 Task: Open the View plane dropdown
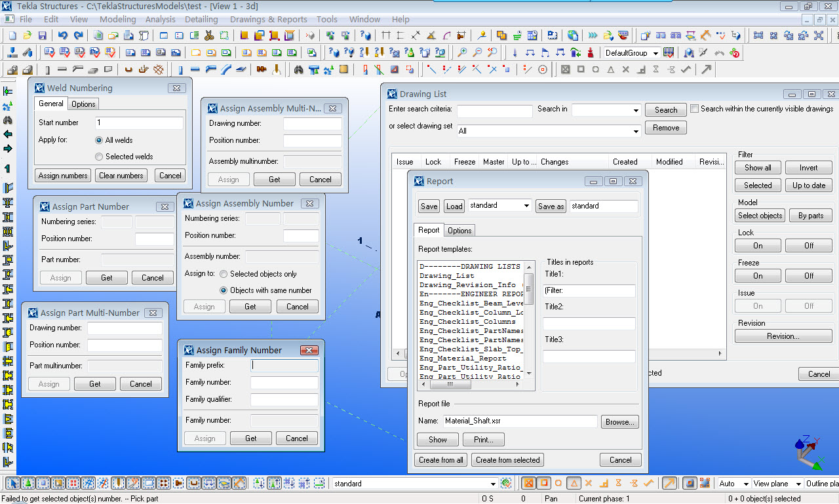coord(798,484)
